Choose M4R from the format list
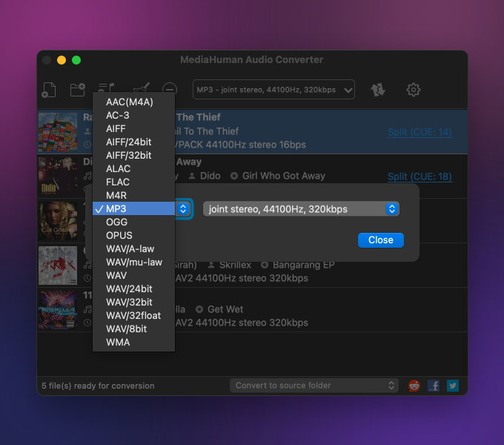This screenshot has width=504, height=445. coord(133,196)
